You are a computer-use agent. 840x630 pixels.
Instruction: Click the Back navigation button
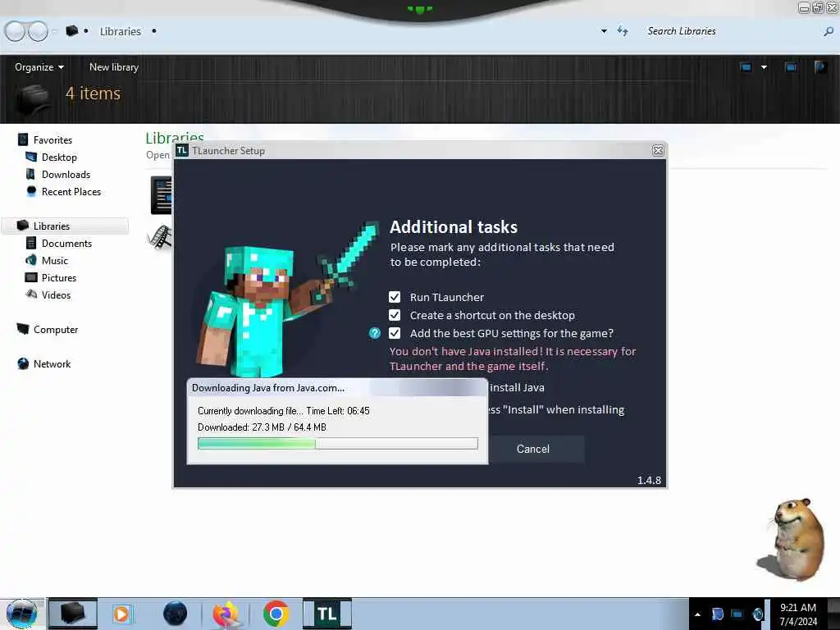point(15,31)
